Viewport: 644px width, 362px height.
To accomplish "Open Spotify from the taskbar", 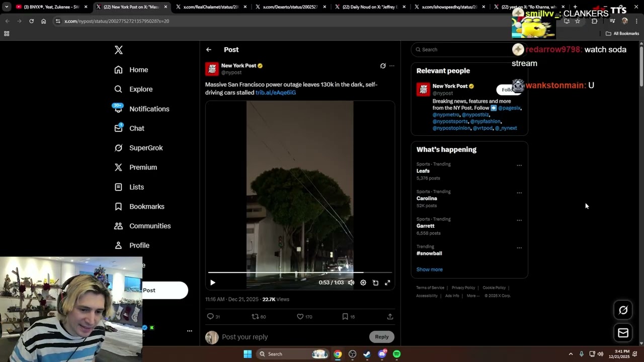I will click(396, 354).
